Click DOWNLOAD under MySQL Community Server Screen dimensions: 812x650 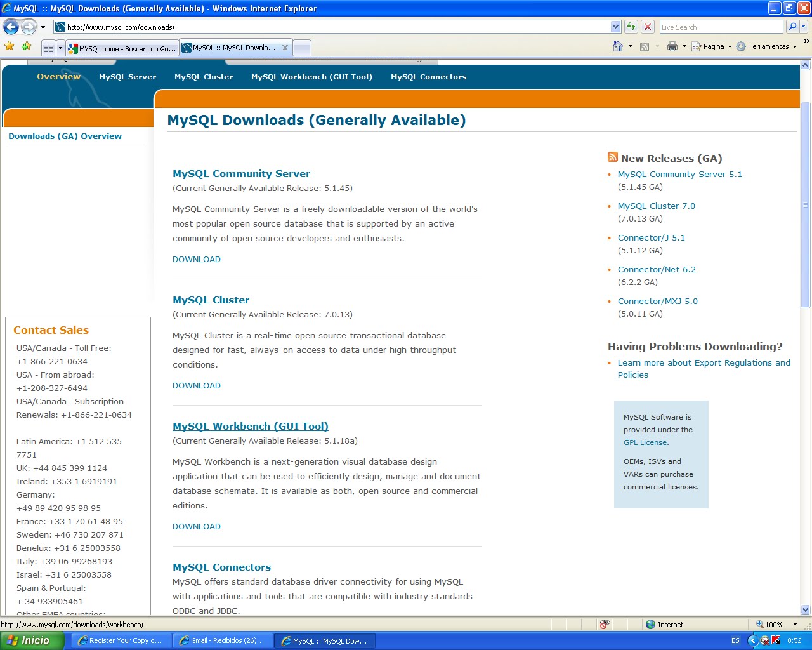click(x=197, y=259)
